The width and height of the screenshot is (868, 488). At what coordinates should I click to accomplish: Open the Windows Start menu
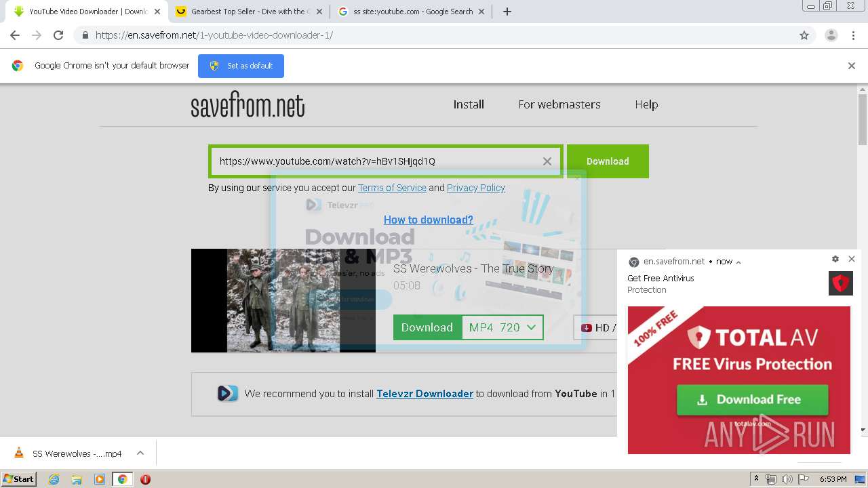pyautogui.click(x=19, y=479)
